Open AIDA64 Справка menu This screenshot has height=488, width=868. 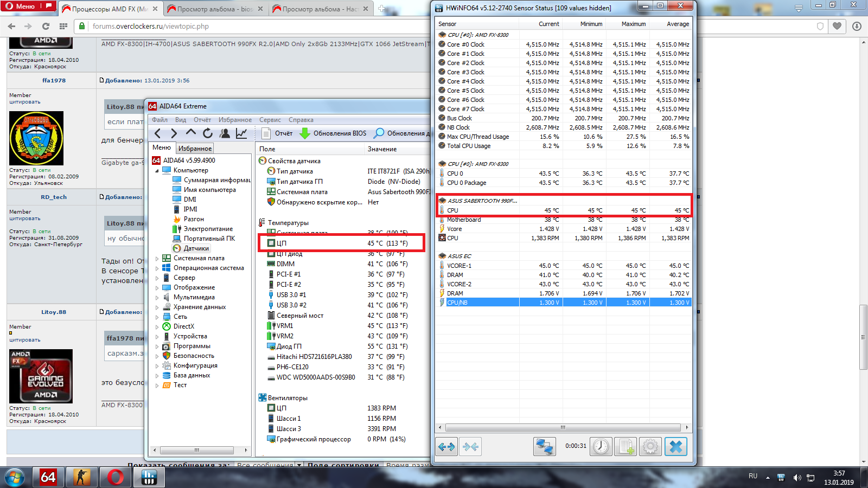[301, 120]
